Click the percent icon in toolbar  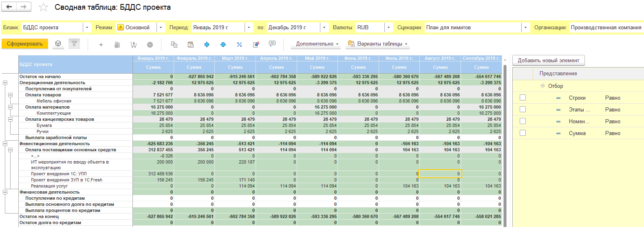239,44
